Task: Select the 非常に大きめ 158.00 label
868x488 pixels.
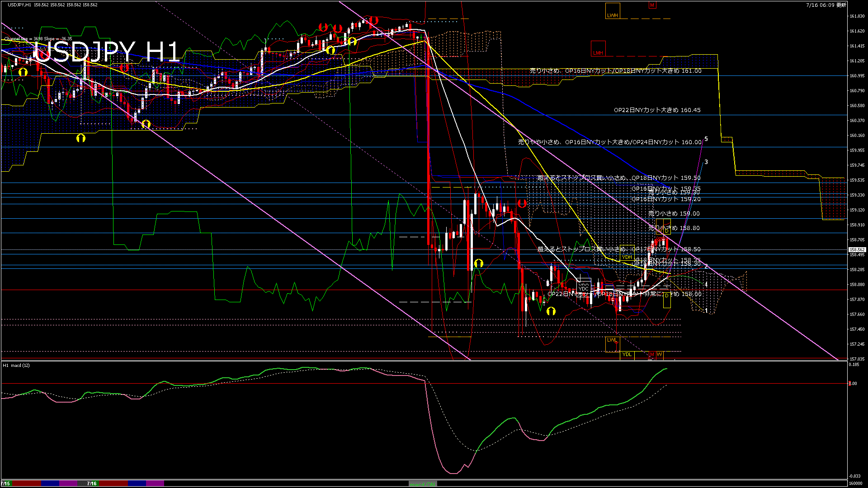Action: click(625, 294)
